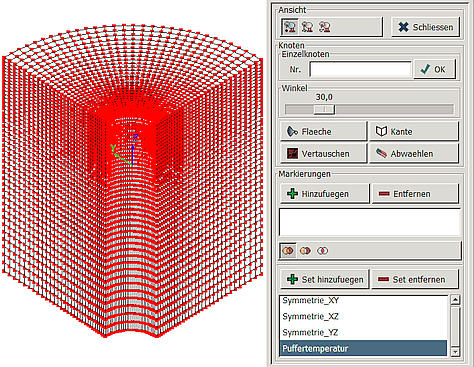474x367 pixels.
Task: Click Abwaehlen to deselect nodes
Action: click(x=414, y=153)
